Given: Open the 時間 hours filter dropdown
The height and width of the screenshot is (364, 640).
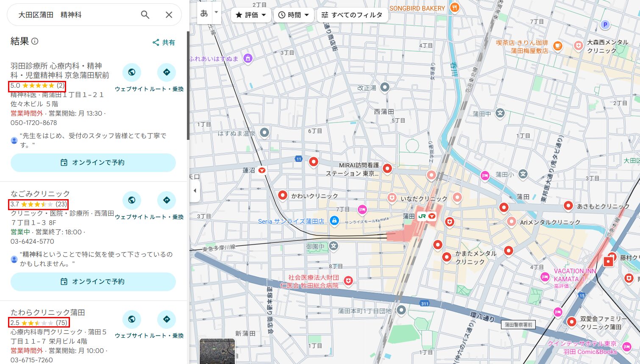Looking at the screenshot, I should 294,15.
